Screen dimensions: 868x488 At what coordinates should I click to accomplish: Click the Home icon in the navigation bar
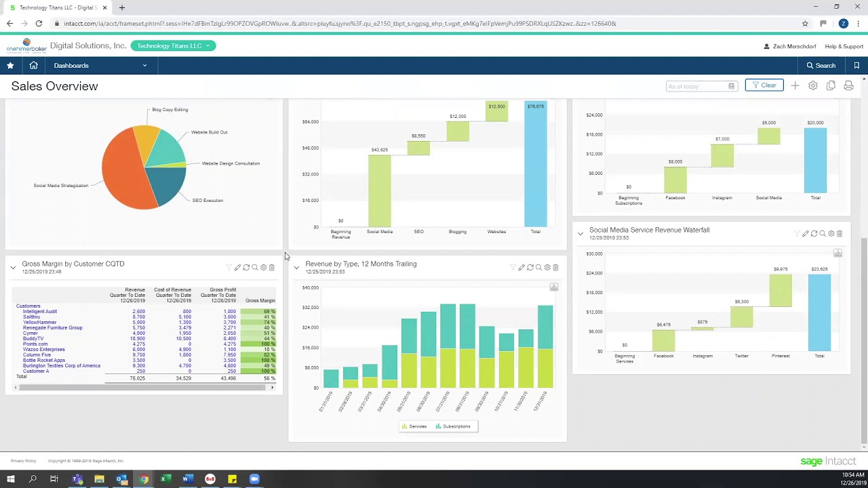[x=33, y=65]
